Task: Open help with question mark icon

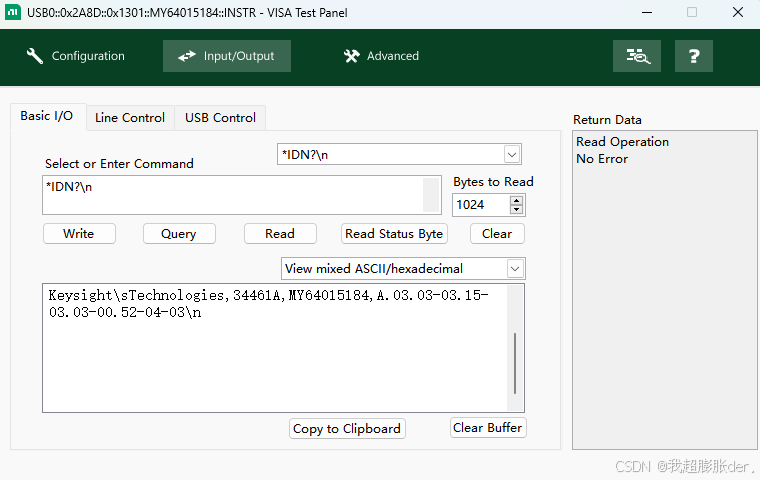Action: [694, 56]
